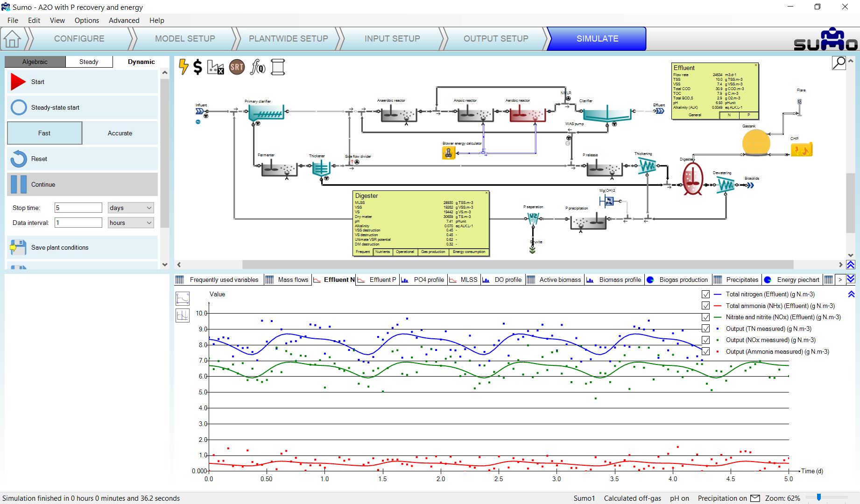The image size is (860, 504).
Task: Select the Blower energy calculator icon
Action: pos(448,153)
